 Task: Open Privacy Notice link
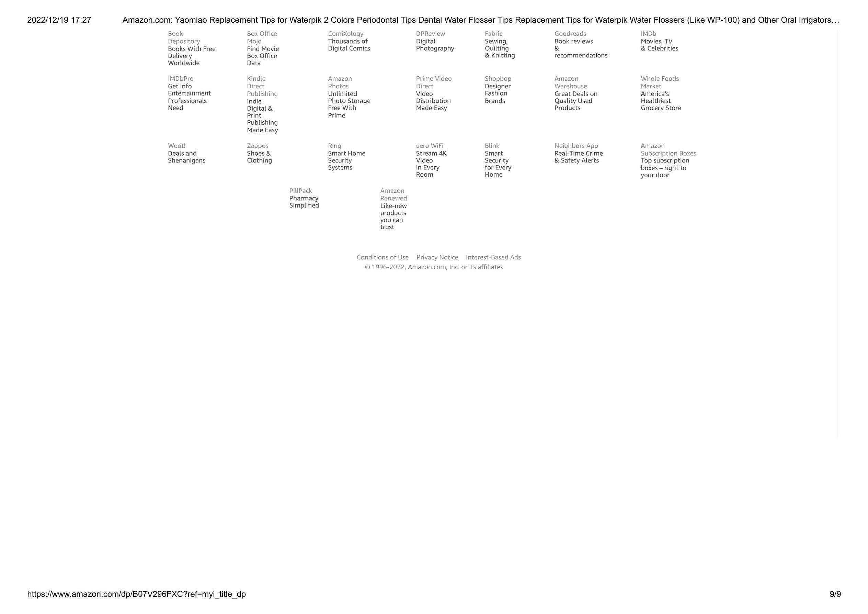click(437, 257)
